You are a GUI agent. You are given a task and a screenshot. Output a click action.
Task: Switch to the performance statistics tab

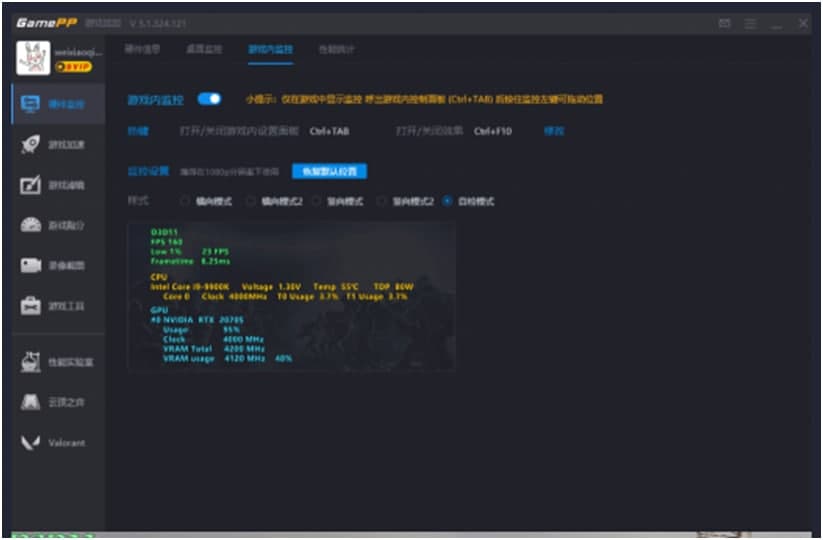coord(336,49)
